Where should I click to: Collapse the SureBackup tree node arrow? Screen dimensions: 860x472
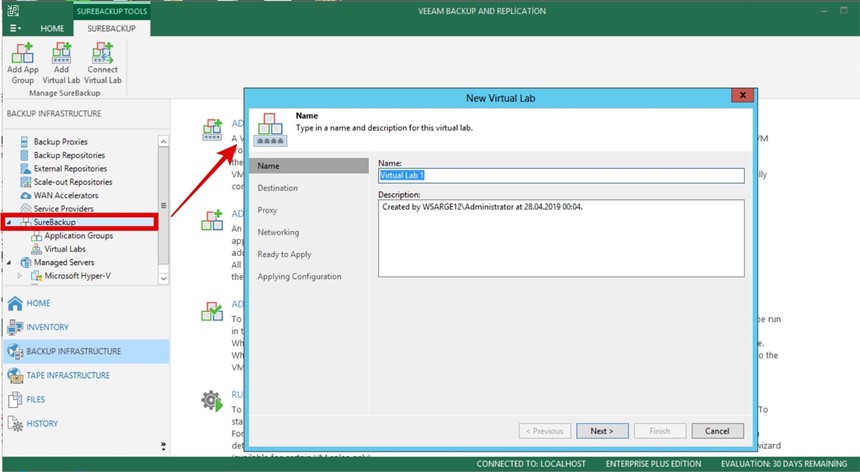point(9,223)
